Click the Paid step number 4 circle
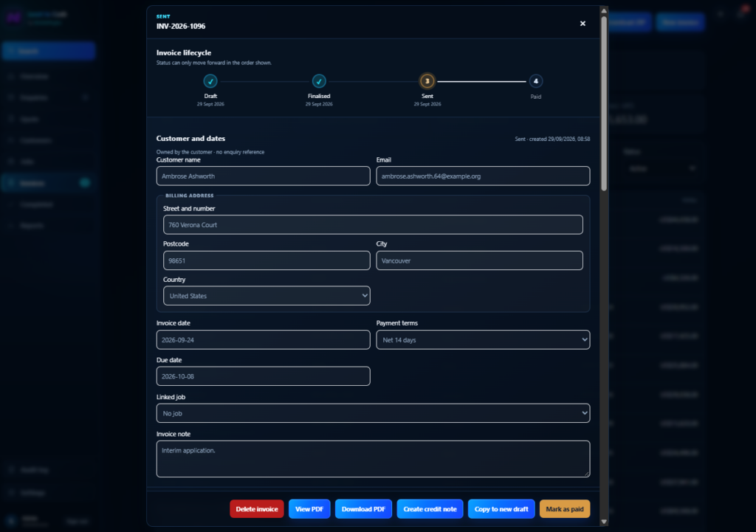 536,81
